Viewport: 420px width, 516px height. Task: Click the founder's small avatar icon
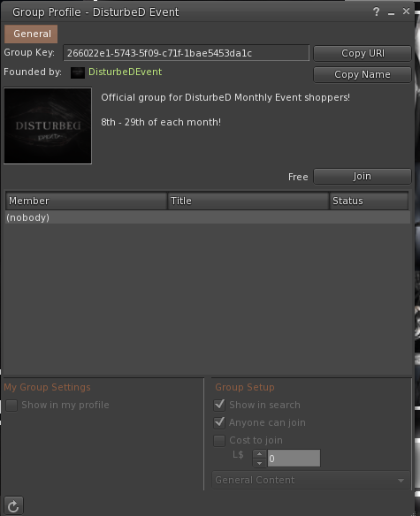[x=78, y=72]
